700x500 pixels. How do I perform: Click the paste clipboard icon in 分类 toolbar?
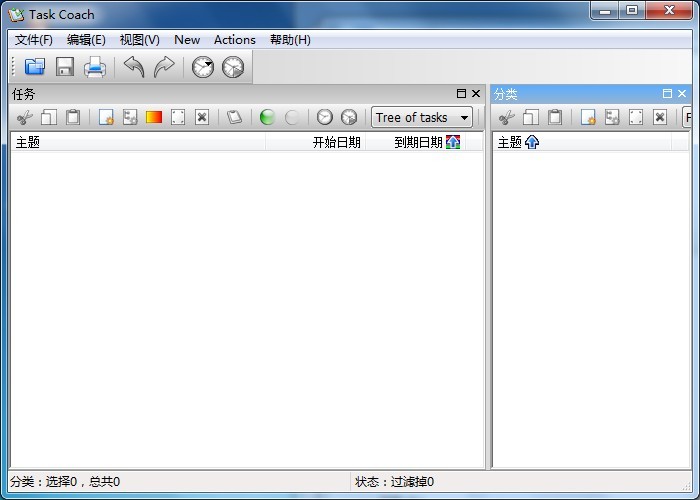tap(555, 117)
